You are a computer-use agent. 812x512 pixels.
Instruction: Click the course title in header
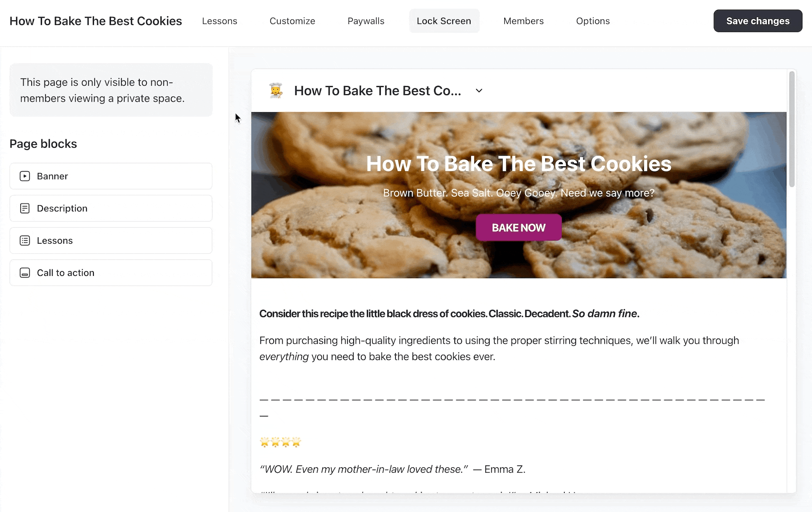[x=96, y=21]
